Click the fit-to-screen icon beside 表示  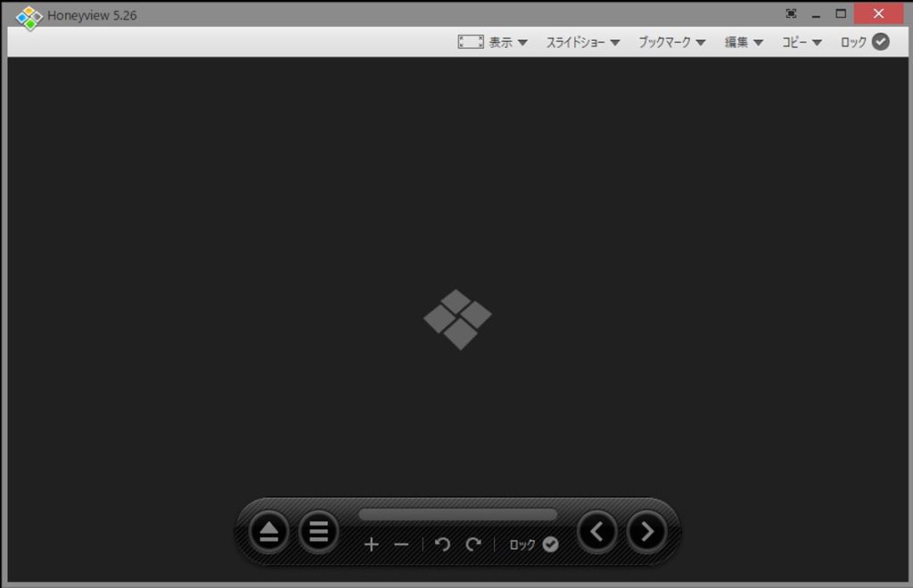(471, 42)
